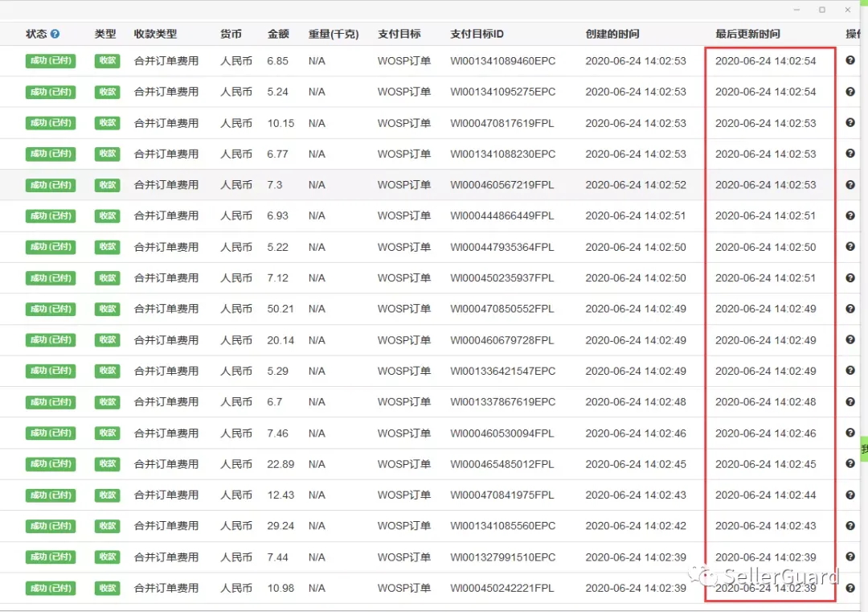The height and width of the screenshot is (612, 868).
Task: Click help icon in row WI001341089460EPC
Action: 850,60
